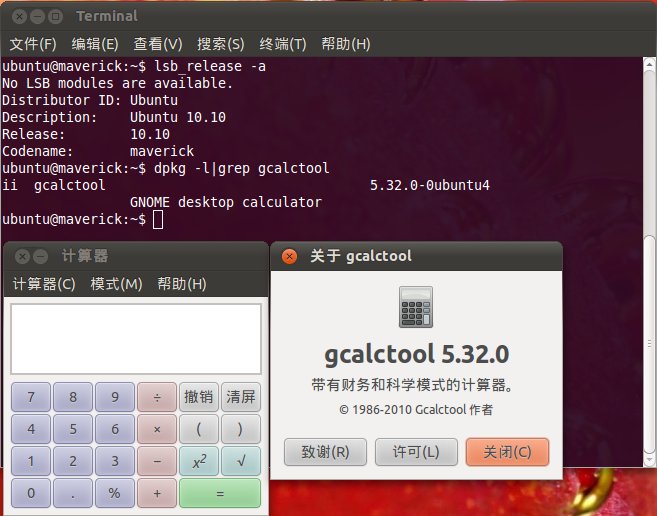Open 搜索(S) menu in Terminal
This screenshot has width=657, height=516.
pos(221,44)
